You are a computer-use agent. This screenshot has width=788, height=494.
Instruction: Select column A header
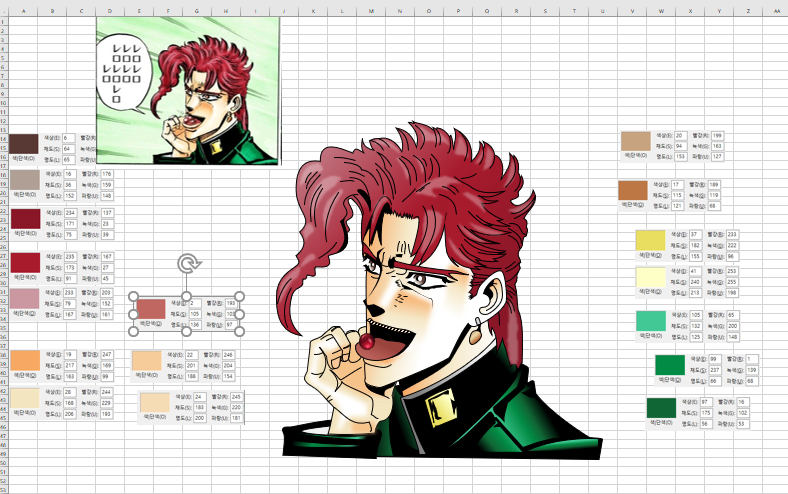tap(23, 11)
